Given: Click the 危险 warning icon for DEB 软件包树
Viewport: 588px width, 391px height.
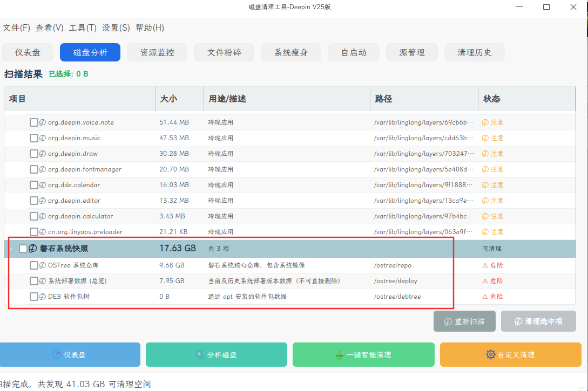Looking at the screenshot, I should click(485, 297).
